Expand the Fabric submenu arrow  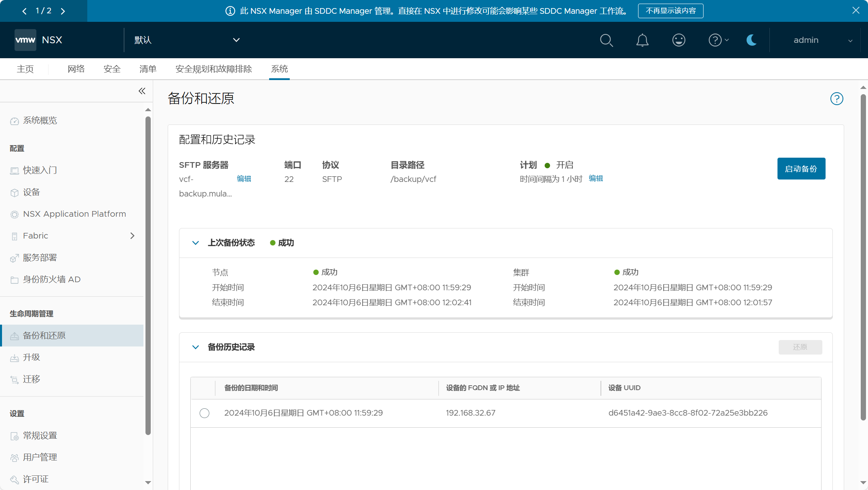click(132, 236)
